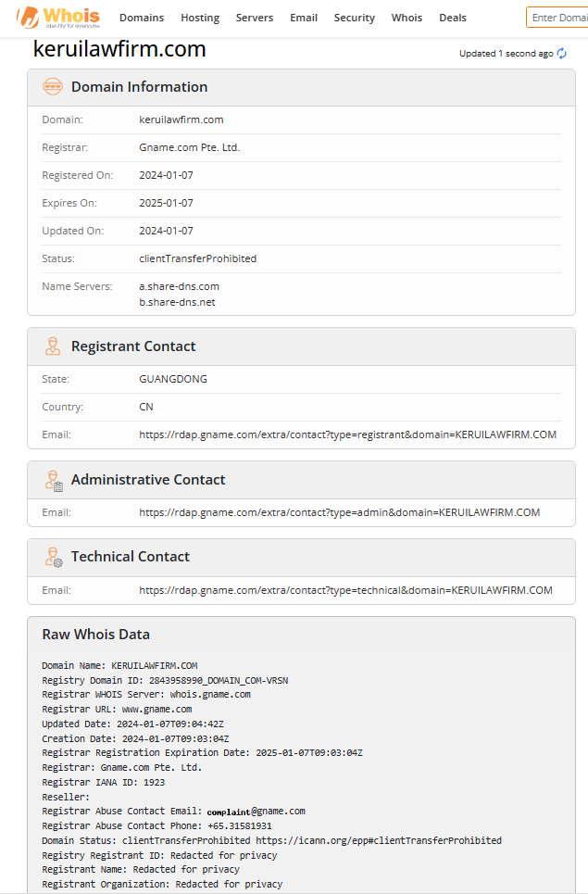Open the technical contact rdap.gname.com link
This screenshot has width=588, height=894.
[x=345, y=590]
